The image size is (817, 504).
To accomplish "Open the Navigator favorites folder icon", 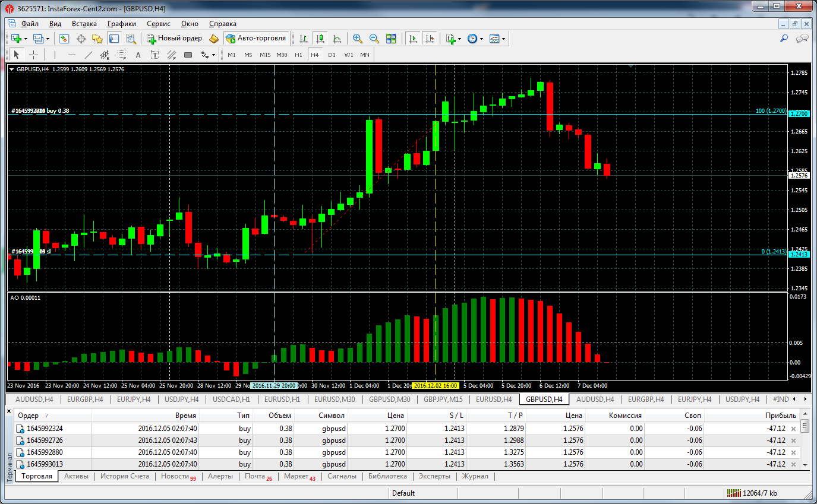I will (x=97, y=38).
